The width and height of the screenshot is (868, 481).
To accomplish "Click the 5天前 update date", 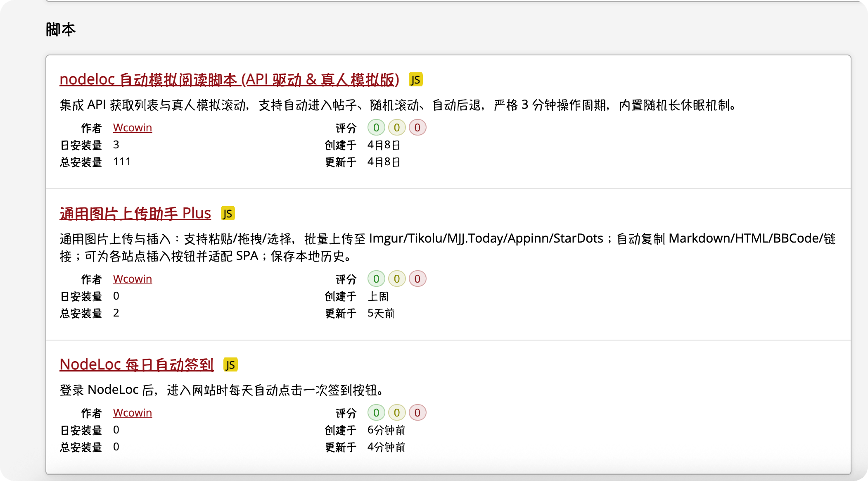I will point(381,313).
